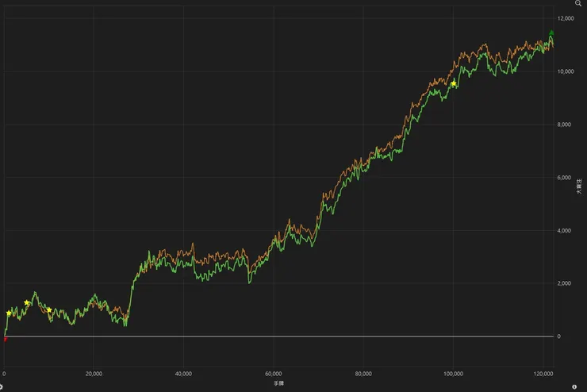Click the 0 label on the x-axis

[4, 374]
